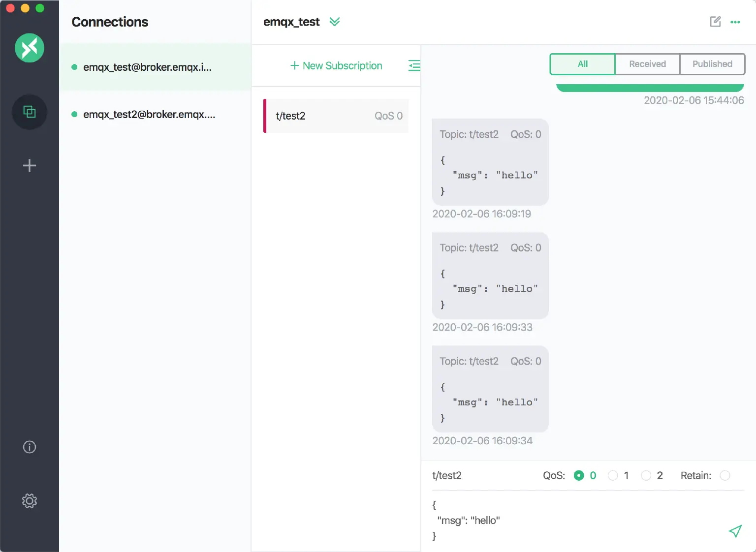Select QoS 1 radio button
756x552 pixels.
pyautogui.click(x=613, y=475)
